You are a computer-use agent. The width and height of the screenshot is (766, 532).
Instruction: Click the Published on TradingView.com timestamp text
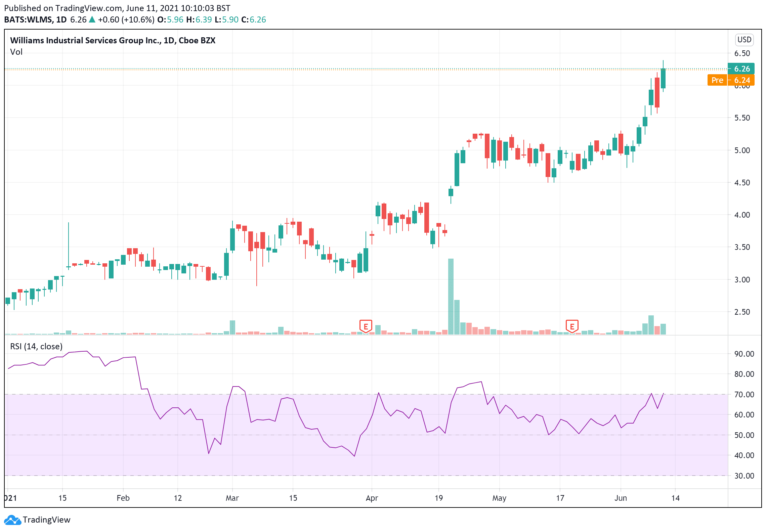point(117,8)
